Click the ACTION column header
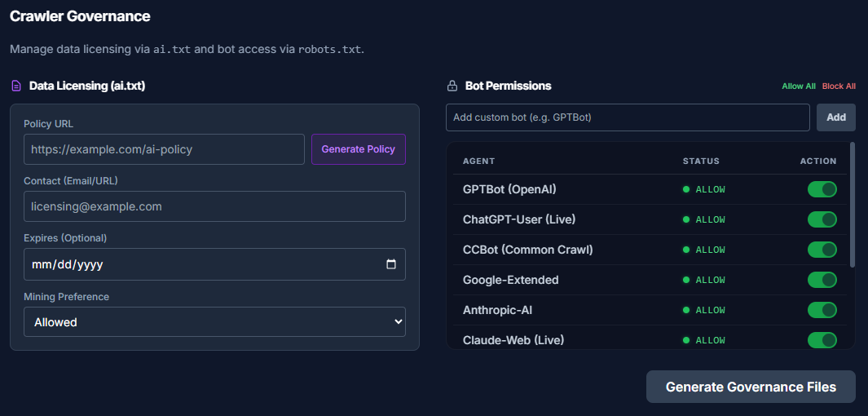Viewport: 868px width, 416px height. pyautogui.click(x=818, y=162)
